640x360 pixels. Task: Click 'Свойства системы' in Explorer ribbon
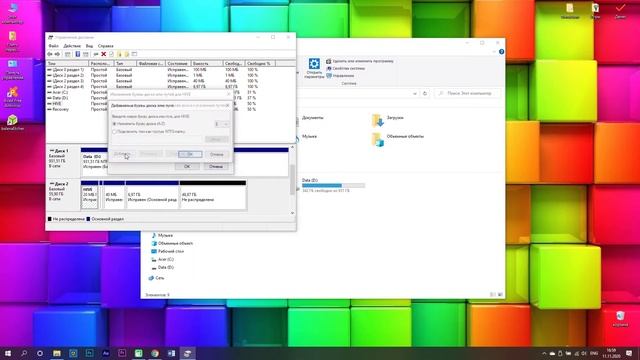click(x=345, y=69)
